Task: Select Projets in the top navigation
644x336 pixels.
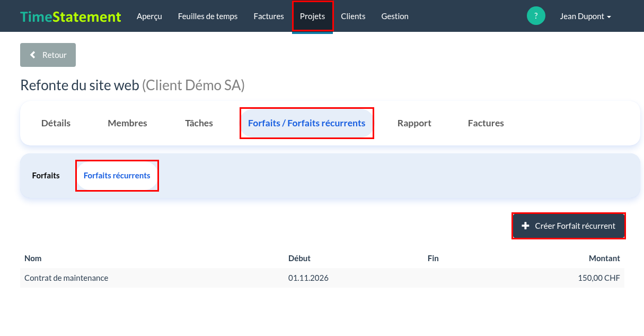Action: [313, 16]
